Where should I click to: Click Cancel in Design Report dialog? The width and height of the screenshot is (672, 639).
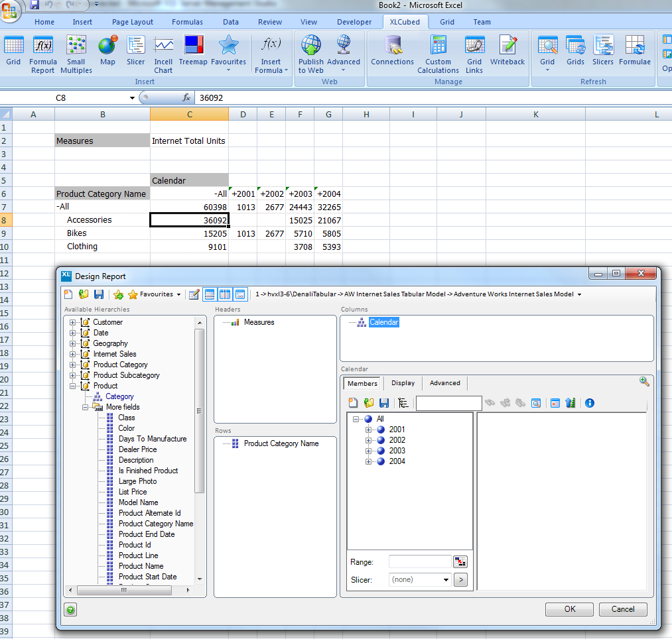click(x=622, y=609)
